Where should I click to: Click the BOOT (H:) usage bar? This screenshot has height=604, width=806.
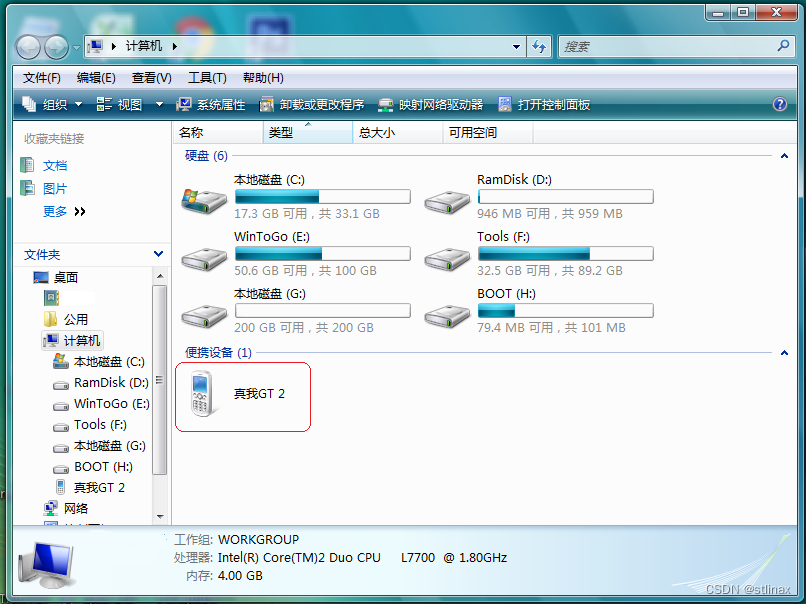565,310
